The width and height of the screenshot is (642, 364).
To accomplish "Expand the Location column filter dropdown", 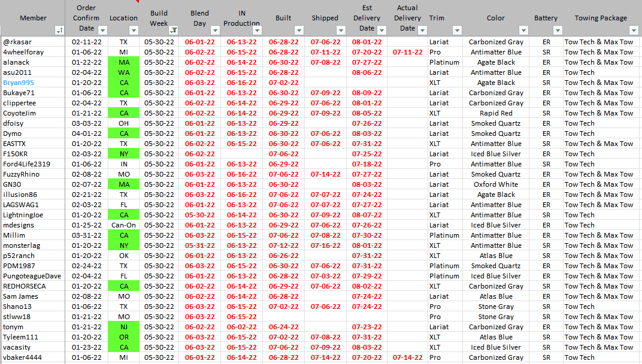I will click(x=133, y=31).
